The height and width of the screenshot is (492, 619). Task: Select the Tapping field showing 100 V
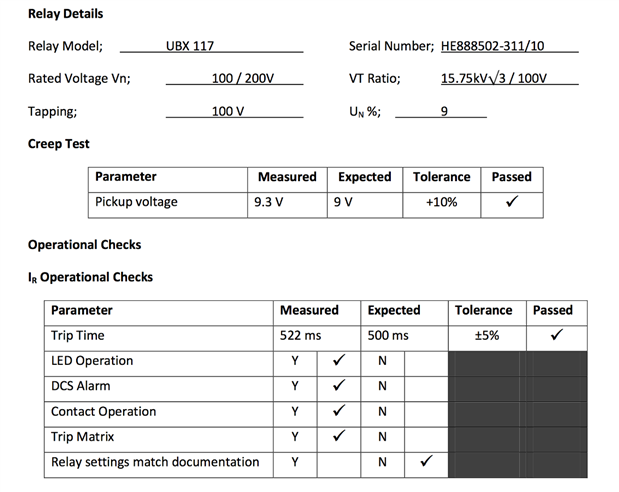tap(228, 112)
